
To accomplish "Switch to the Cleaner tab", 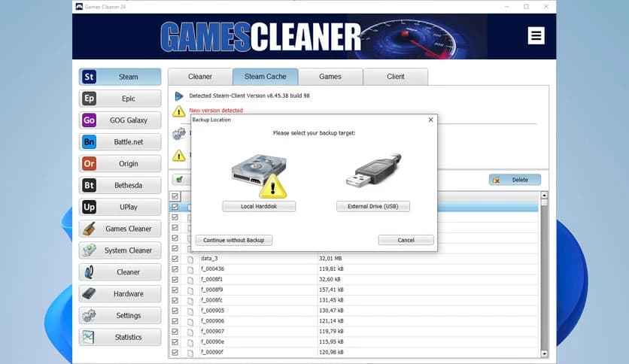I will tap(200, 77).
